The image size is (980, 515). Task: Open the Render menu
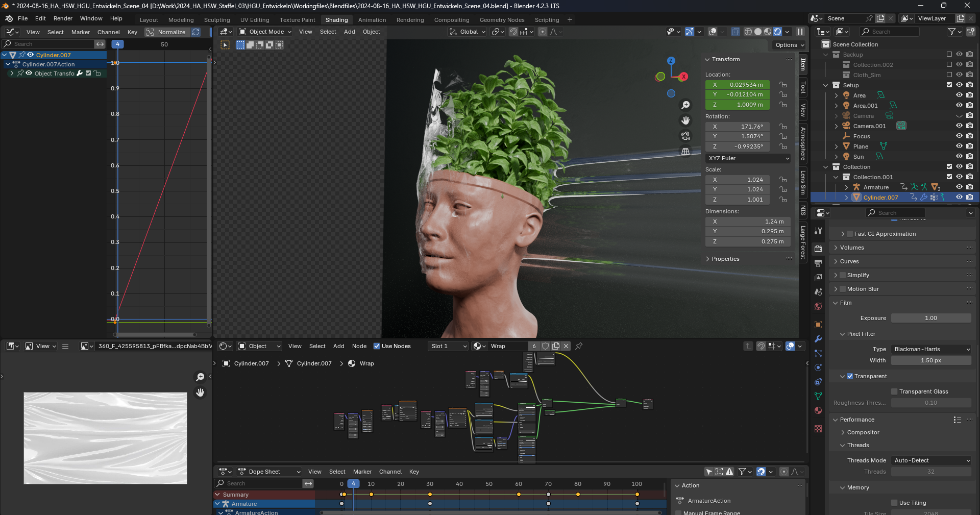click(x=63, y=18)
